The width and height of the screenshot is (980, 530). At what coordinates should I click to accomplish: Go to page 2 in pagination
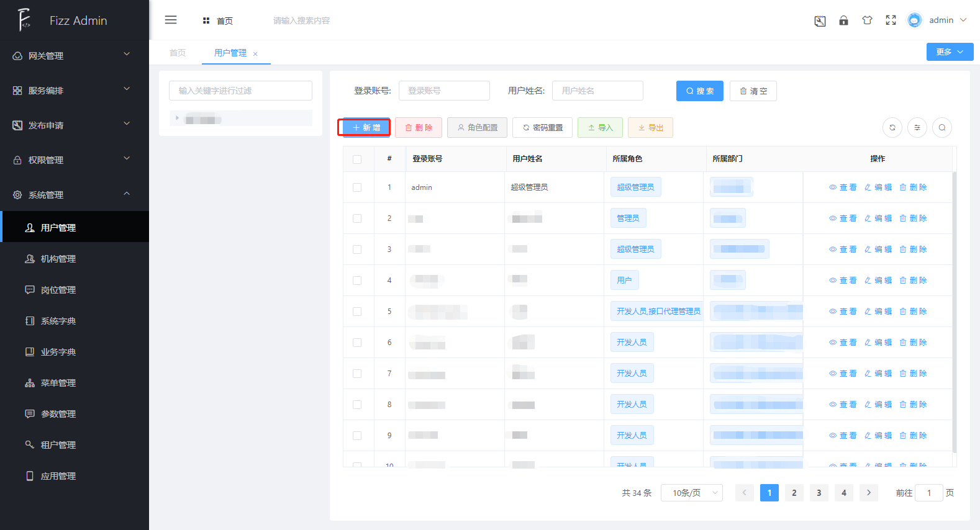pyautogui.click(x=794, y=493)
